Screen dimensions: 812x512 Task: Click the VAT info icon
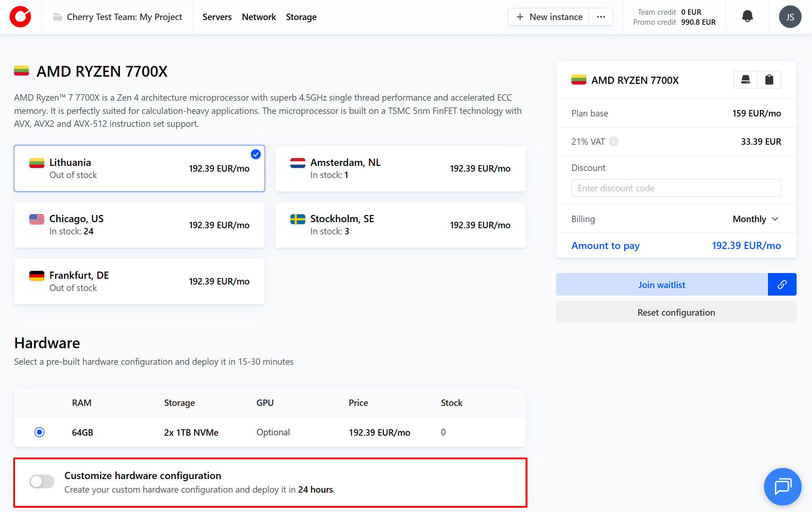point(614,142)
